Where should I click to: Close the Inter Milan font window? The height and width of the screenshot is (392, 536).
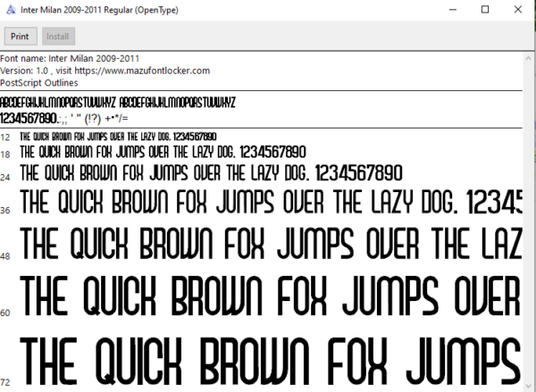click(518, 10)
